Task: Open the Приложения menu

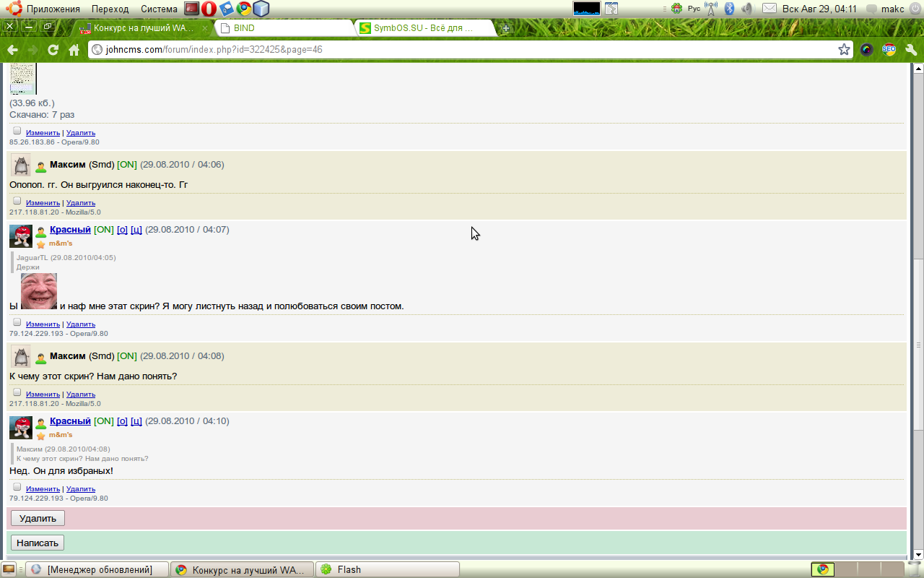Action: point(53,9)
